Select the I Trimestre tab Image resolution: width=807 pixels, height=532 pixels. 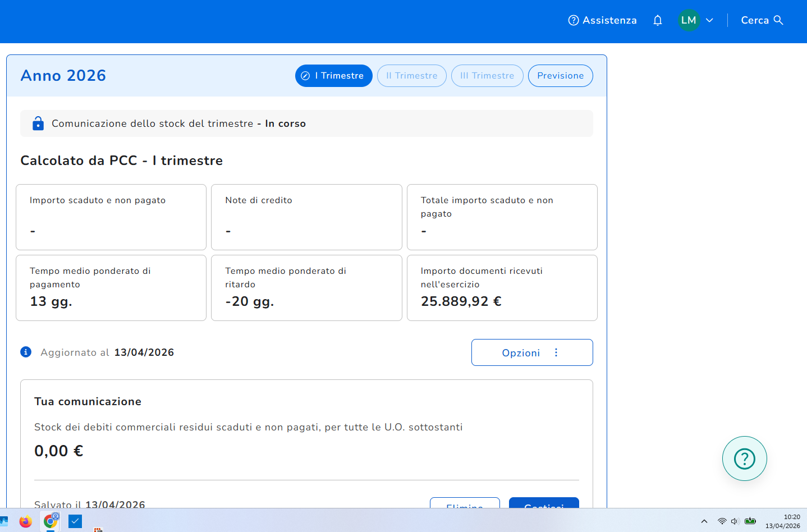click(334, 76)
